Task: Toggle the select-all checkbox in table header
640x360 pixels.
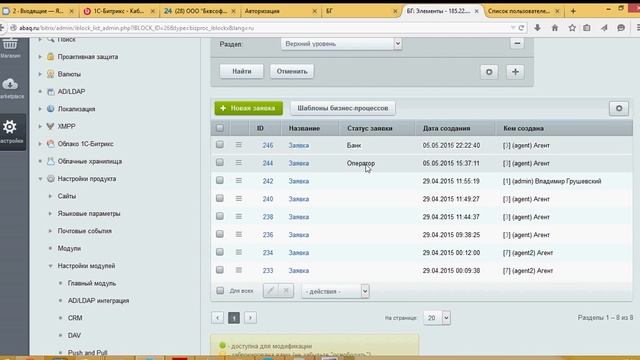Action: 220,128
